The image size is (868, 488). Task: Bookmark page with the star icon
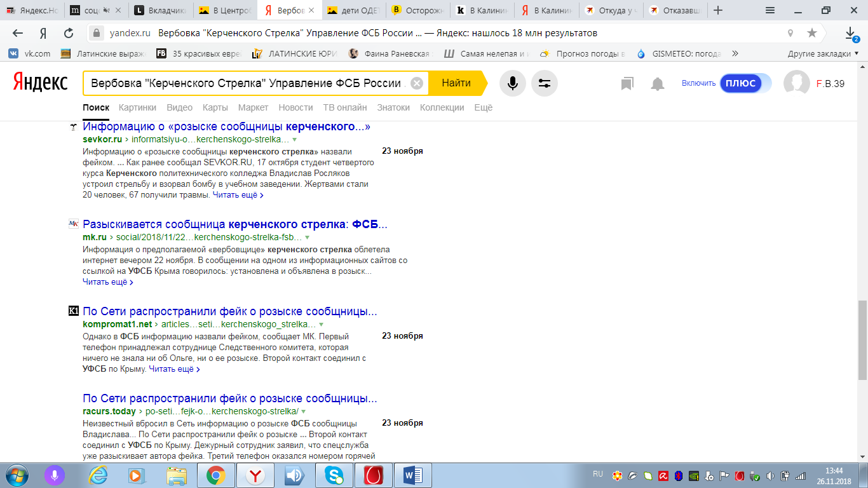tap(812, 33)
